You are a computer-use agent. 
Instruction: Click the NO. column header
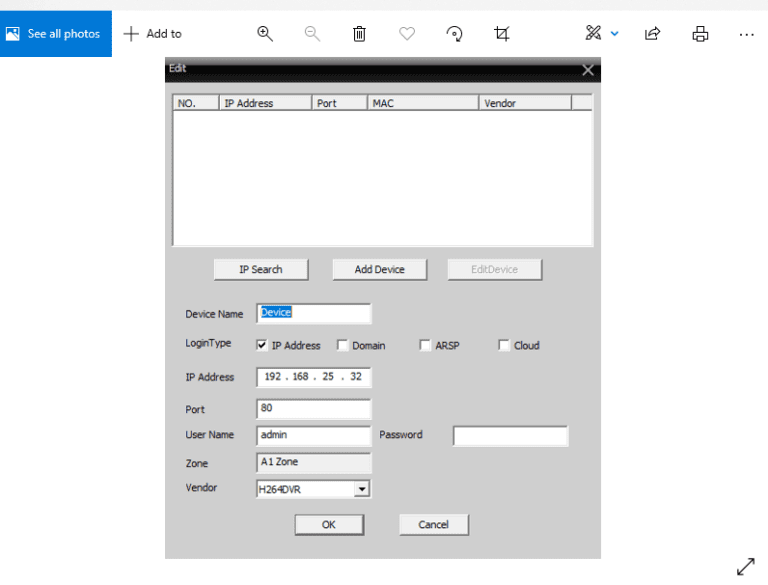[x=196, y=103]
